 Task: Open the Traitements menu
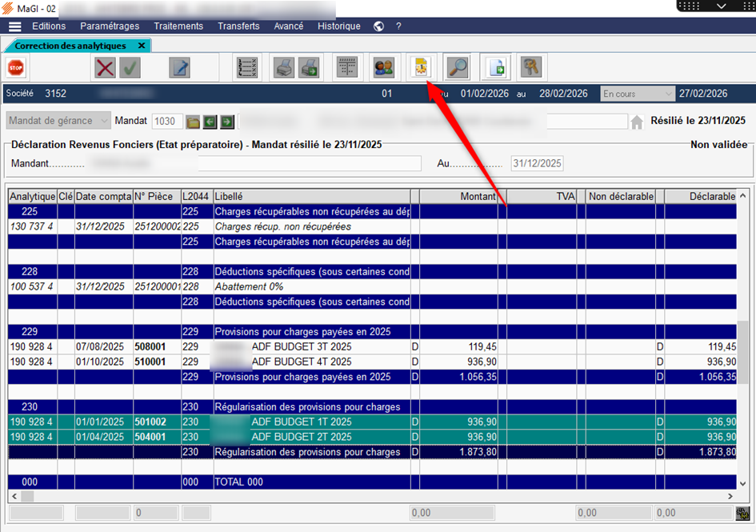click(178, 26)
